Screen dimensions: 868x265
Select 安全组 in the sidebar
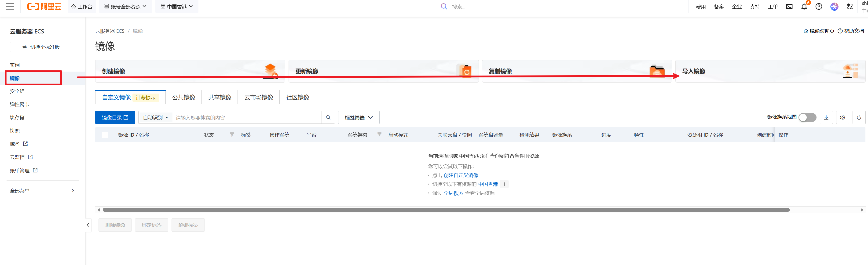(x=17, y=91)
